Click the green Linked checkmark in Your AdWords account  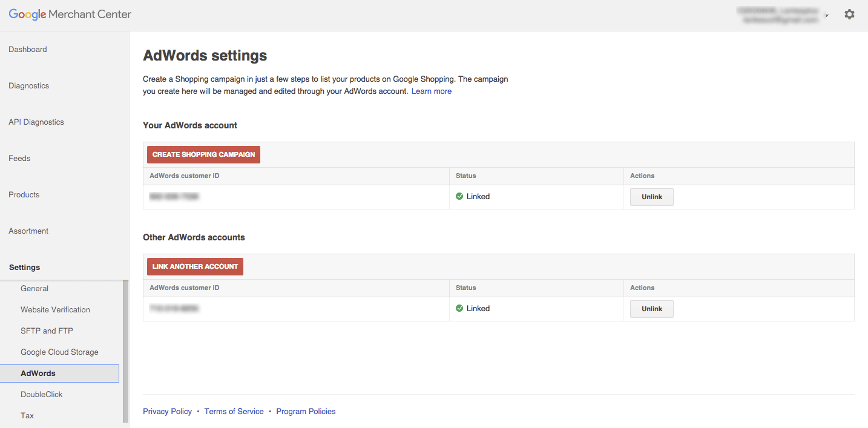click(459, 196)
